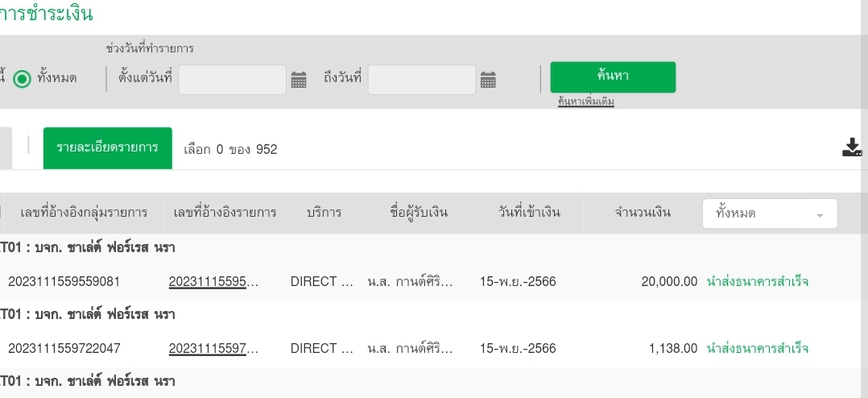This screenshot has height=398, width=868.
Task: Click the จำนวนเงิน column header
Action: (643, 213)
